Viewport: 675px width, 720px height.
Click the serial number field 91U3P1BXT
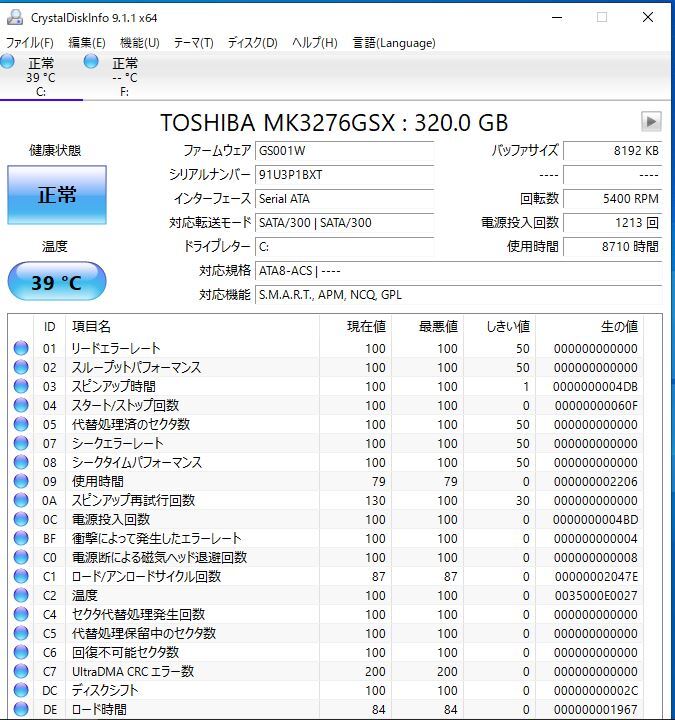point(344,174)
